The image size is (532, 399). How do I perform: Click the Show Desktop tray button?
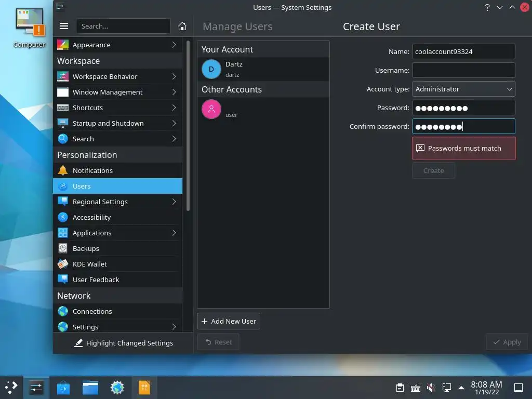click(x=518, y=388)
